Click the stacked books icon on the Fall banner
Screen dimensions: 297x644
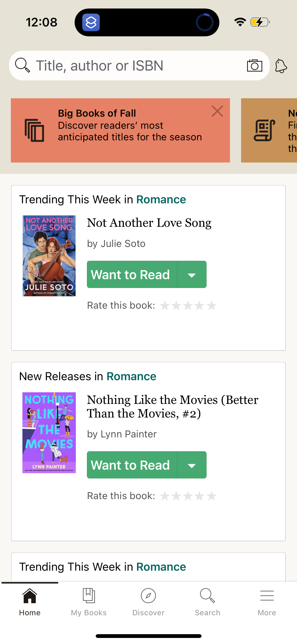[x=35, y=130]
